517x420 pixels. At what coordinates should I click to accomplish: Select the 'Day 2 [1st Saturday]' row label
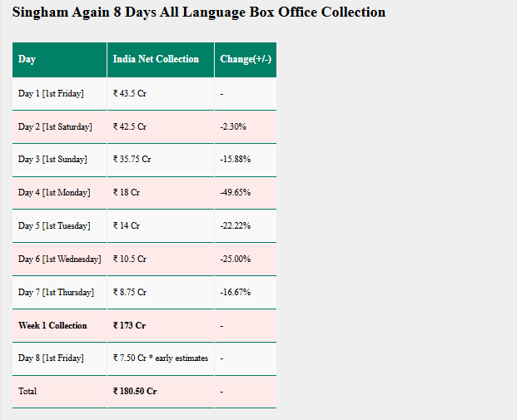coord(55,126)
